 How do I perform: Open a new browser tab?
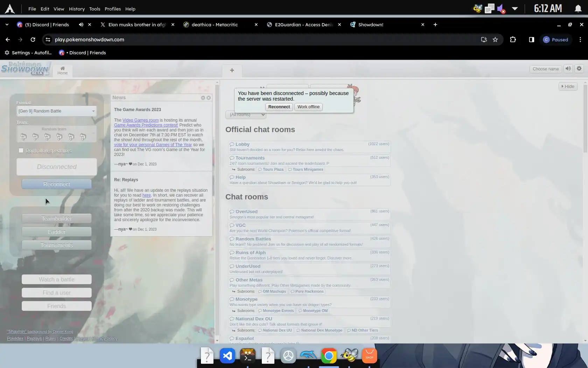coord(435,25)
